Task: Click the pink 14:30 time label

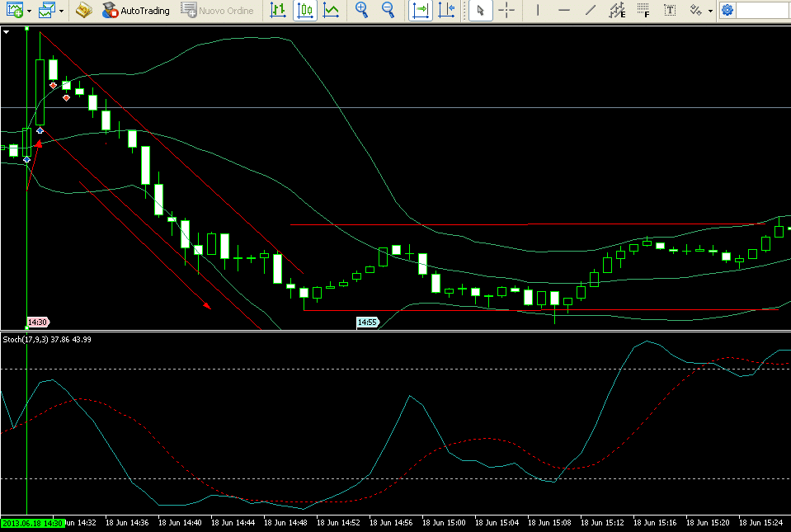Action: click(38, 322)
